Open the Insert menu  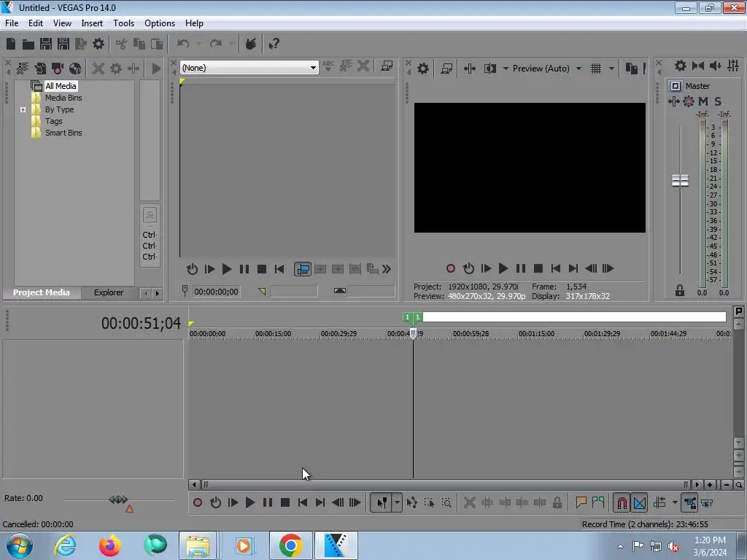[92, 23]
